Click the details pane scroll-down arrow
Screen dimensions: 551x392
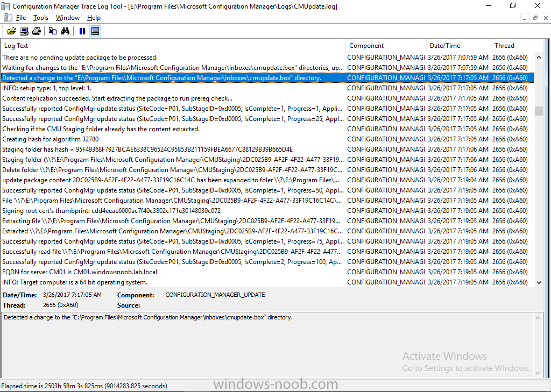tap(538, 373)
